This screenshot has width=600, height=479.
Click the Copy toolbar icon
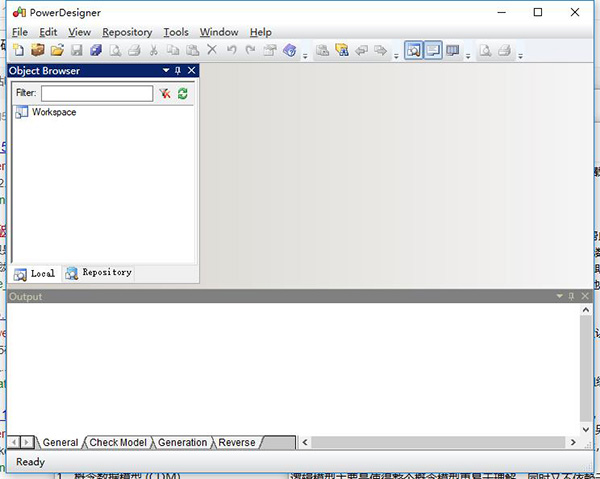click(173, 50)
